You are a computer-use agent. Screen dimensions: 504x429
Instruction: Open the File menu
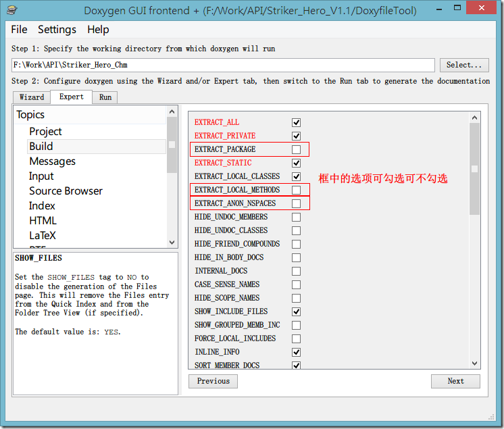point(19,30)
